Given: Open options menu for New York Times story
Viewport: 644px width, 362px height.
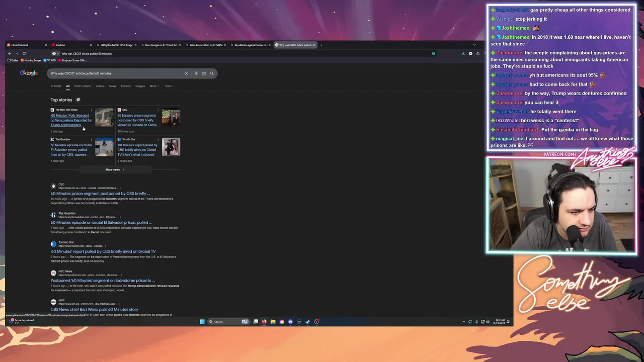Looking at the screenshot, I should [91, 110].
